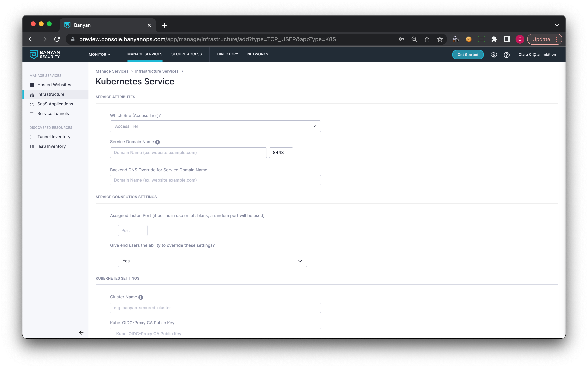Reload the page in browser

[x=57, y=39]
